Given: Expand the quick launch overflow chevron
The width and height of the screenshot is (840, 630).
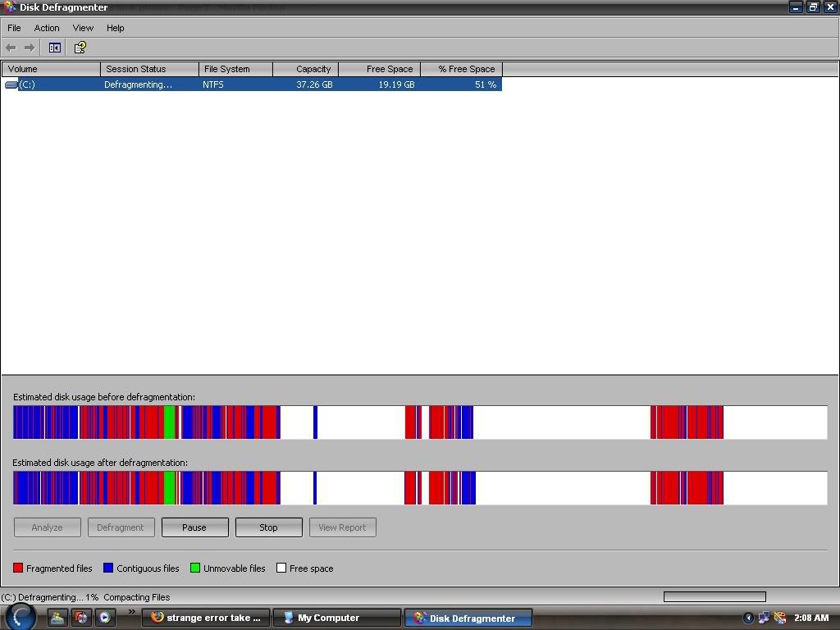Looking at the screenshot, I should 131,612.
